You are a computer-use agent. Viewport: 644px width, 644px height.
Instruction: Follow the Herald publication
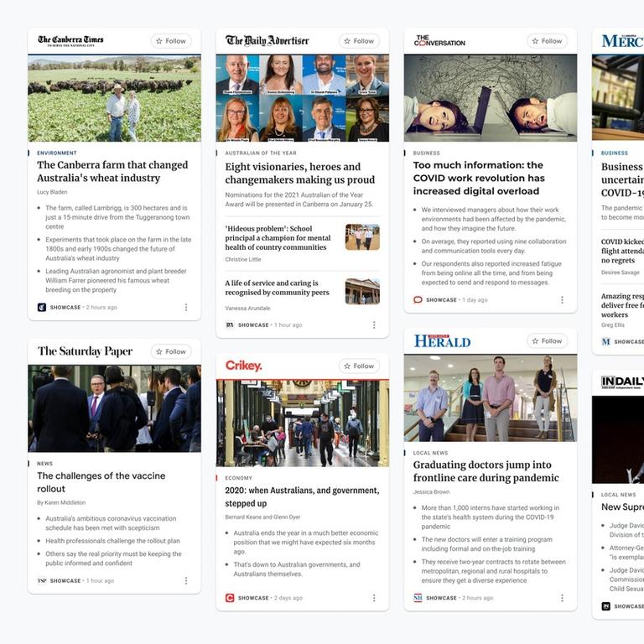547,341
